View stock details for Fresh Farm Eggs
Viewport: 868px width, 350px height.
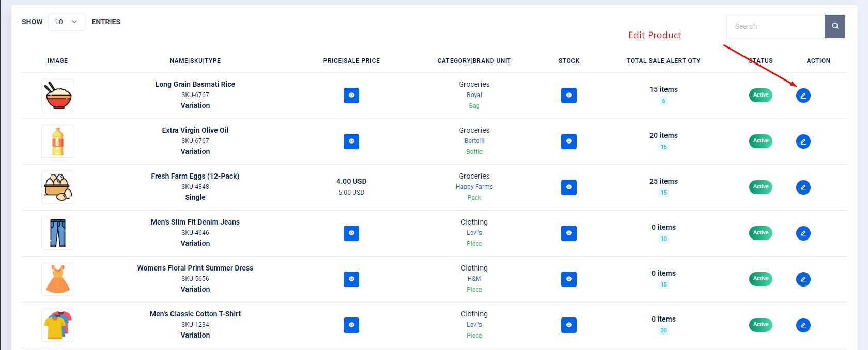click(x=568, y=187)
